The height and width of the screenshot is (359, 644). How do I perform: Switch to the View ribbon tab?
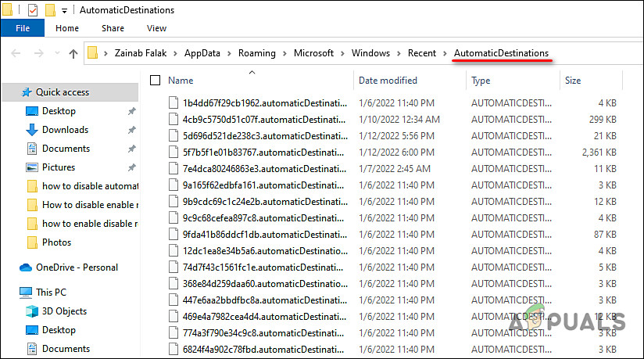pos(156,28)
